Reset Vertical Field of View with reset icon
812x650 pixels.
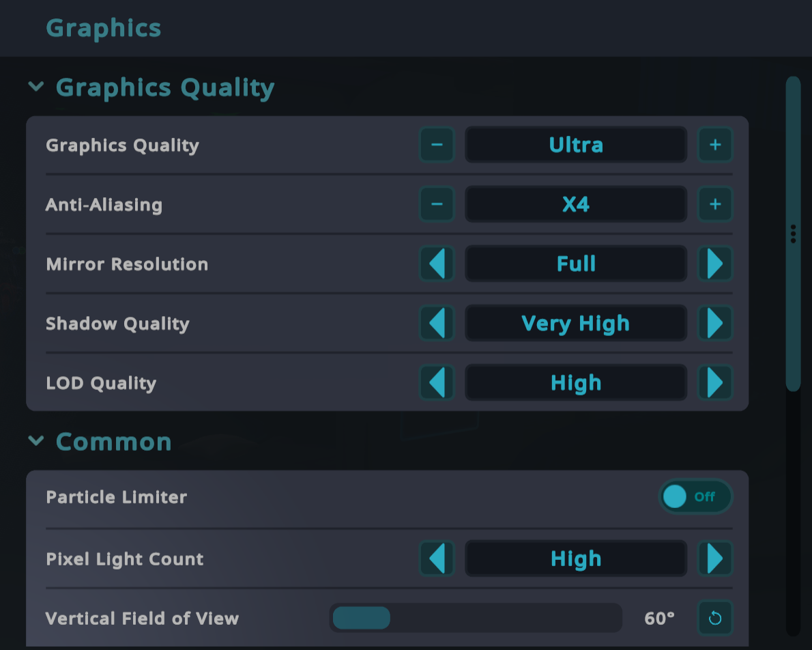tap(715, 618)
